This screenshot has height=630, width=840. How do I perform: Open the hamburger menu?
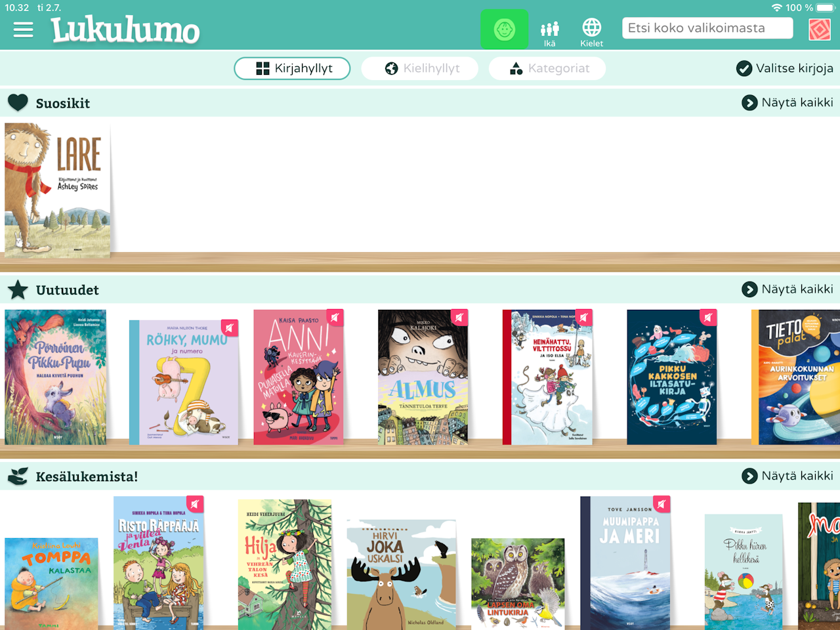[23, 30]
